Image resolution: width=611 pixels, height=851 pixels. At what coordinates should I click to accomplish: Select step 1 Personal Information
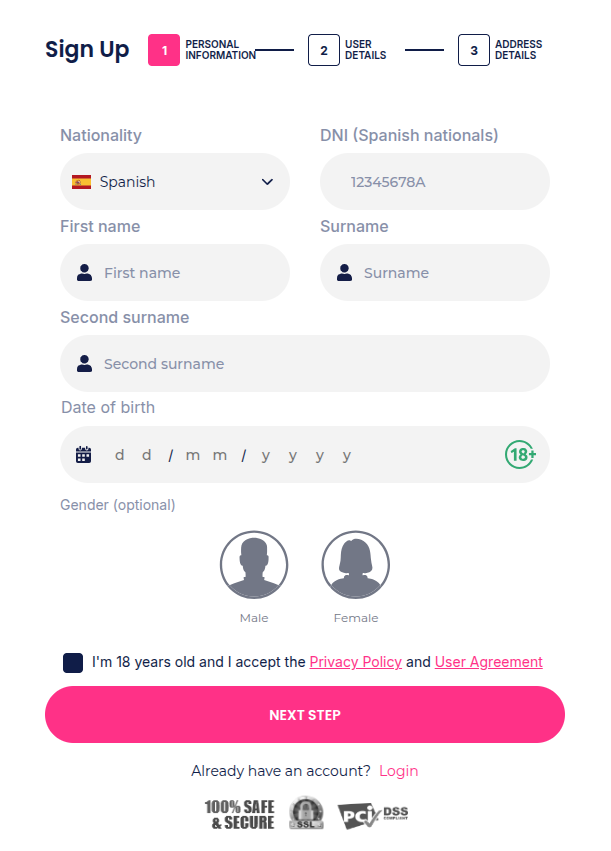point(202,50)
